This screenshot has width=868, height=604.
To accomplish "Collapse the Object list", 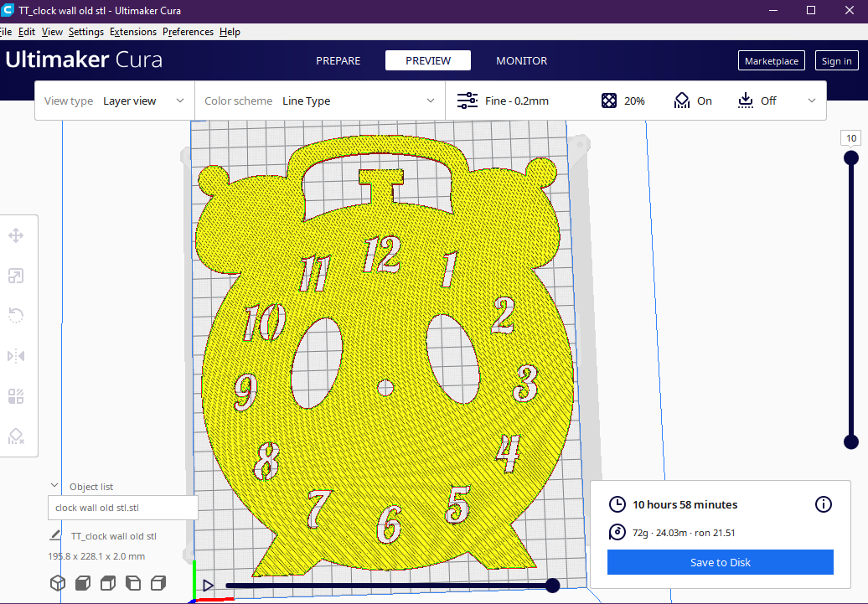I will pyautogui.click(x=54, y=486).
